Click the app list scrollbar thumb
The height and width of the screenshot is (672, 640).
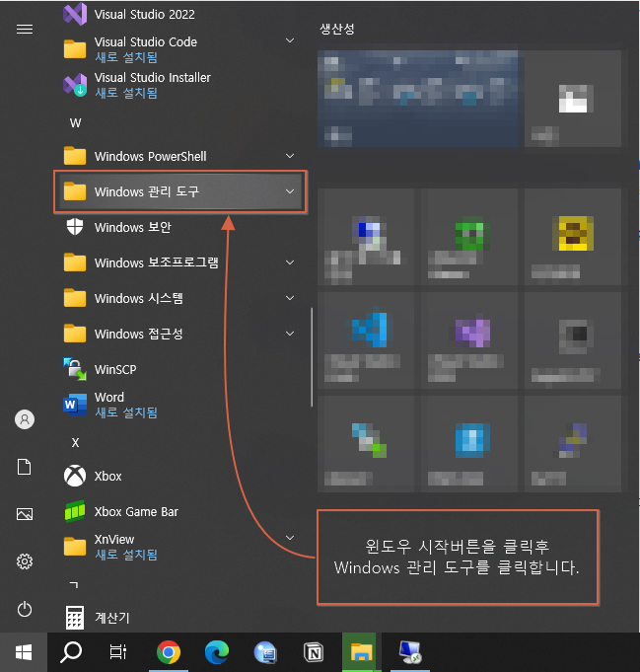coord(312,357)
